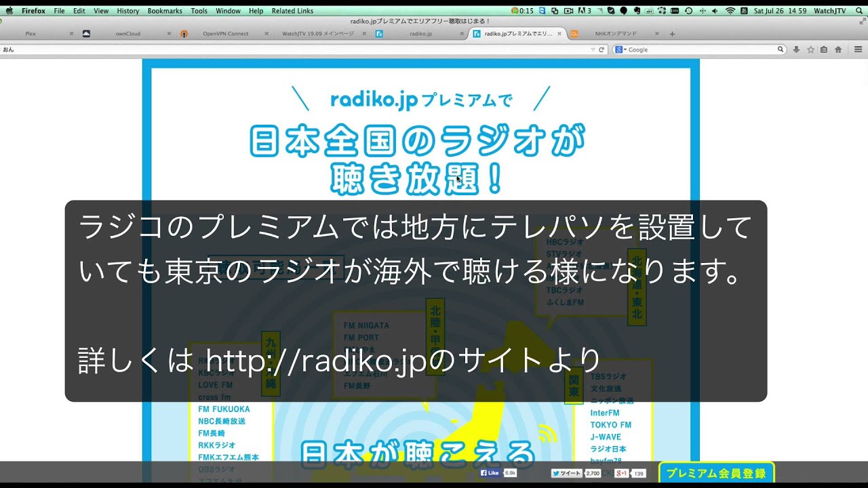Open the Google search engine dropdown
The width and height of the screenshot is (868, 488).
tap(620, 49)
